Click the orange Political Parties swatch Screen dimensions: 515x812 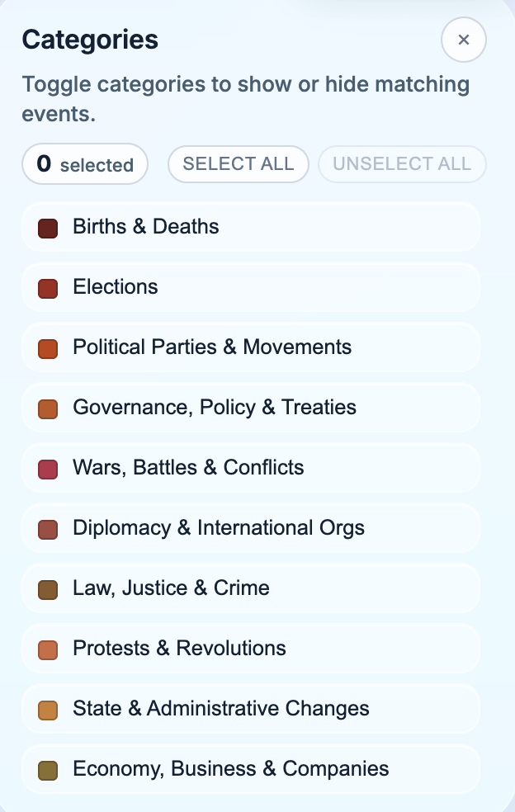pyautogui.click(x=48, y=347)
